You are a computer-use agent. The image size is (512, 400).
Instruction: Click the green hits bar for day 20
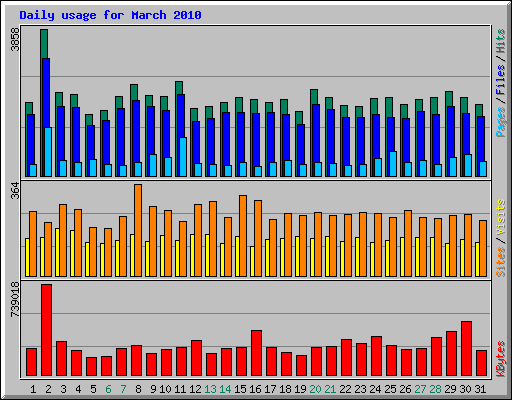[314, 97]
